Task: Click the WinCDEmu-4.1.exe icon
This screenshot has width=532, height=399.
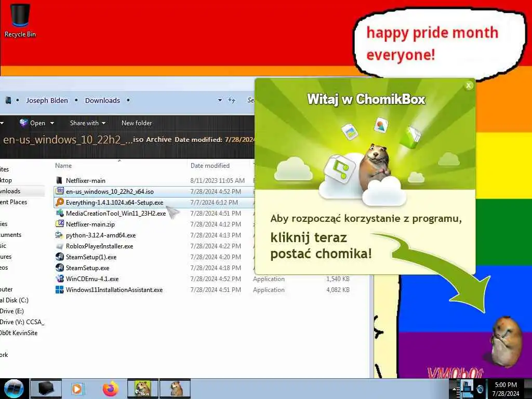Action: pyautogui.click(x=60, y=278)
